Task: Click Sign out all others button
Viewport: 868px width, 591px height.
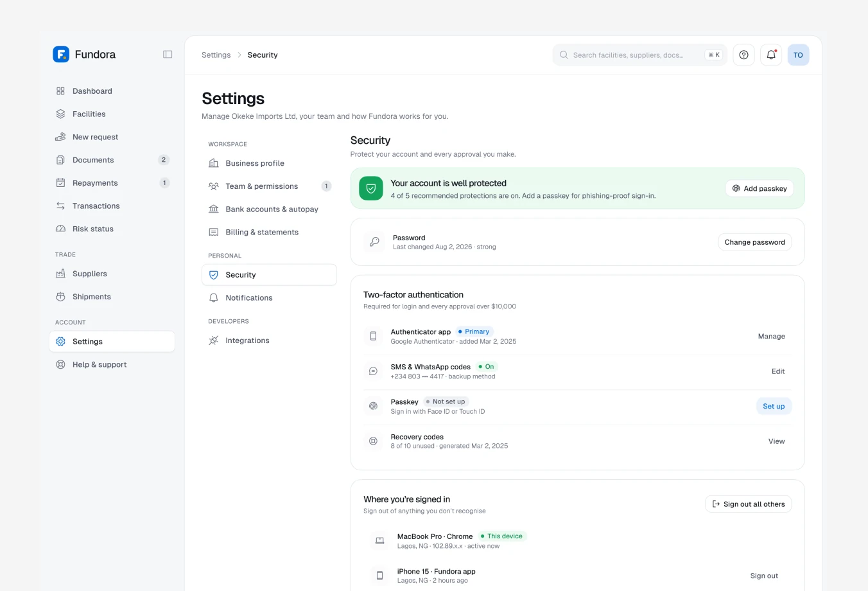Action: click(748, 504)
